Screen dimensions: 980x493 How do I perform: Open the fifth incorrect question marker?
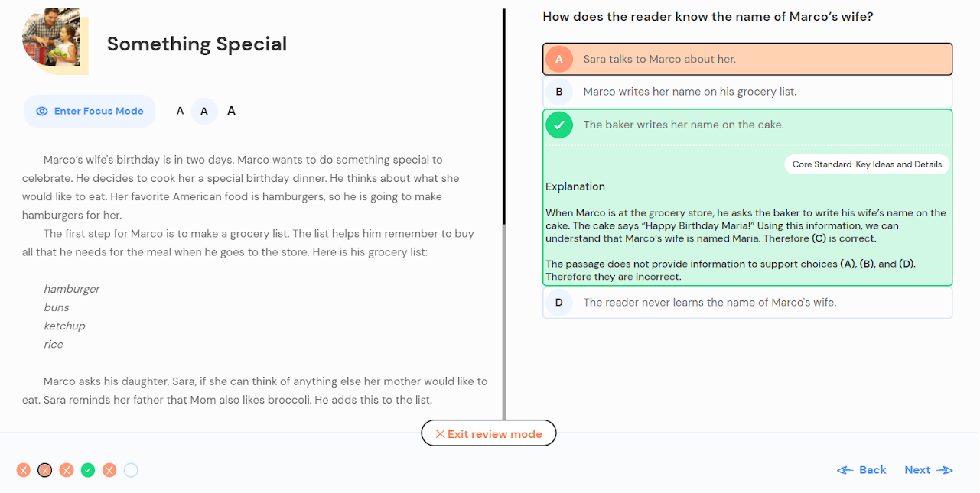click(109, 470)
